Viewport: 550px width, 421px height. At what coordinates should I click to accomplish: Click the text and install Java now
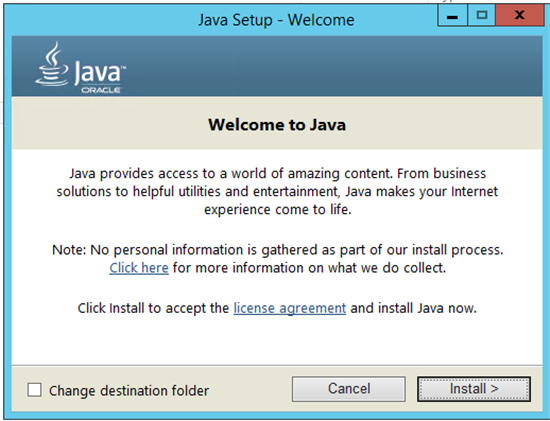[x=414, y=308]
